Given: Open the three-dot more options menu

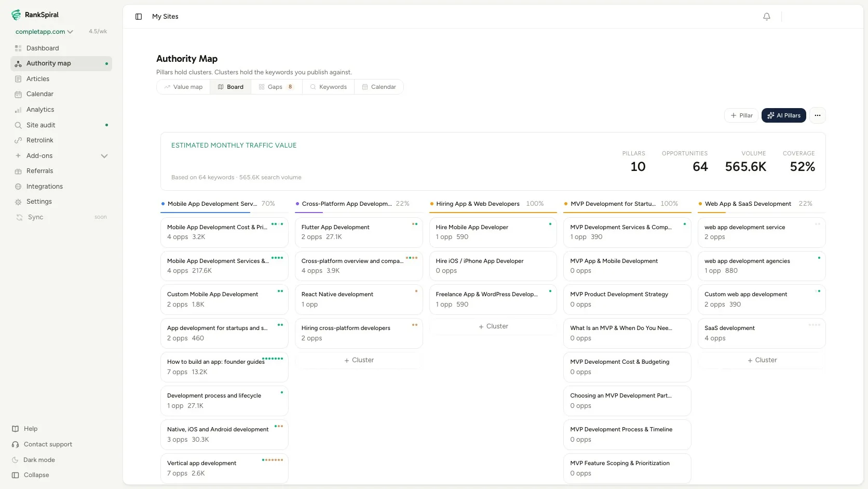Looking at the screenshot, I should (x=818, y=115).
